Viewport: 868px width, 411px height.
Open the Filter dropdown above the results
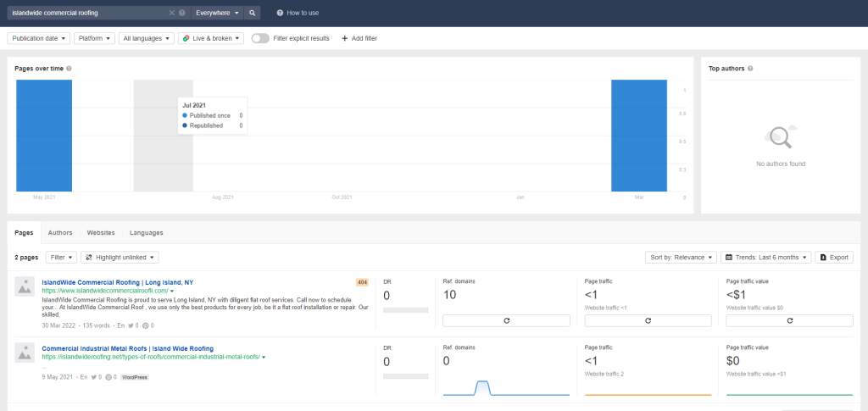click(x=61, y=258)
